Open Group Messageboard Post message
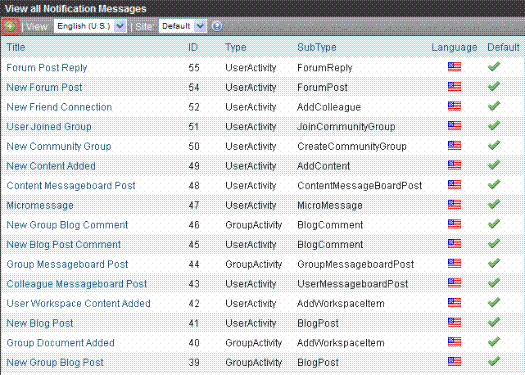Image resolution: width=525 pixels, height=375 pixels. pos(67,264)
